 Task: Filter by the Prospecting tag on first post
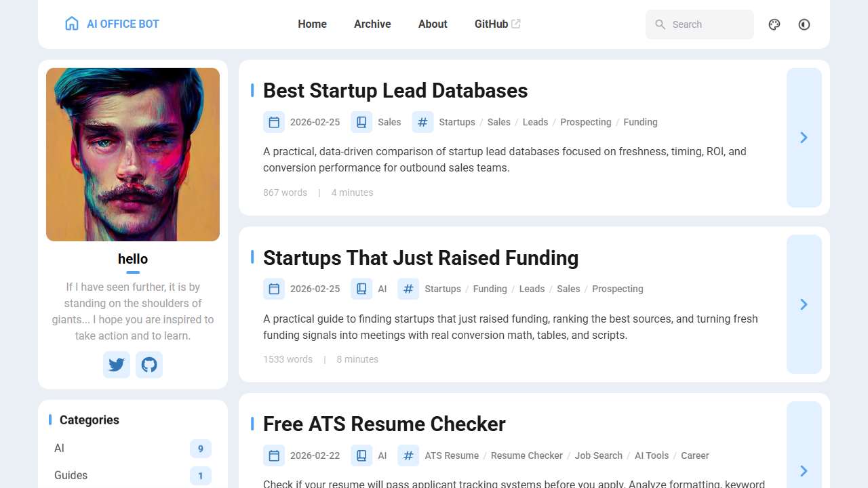pyautogui.click(x=585, y=122)
